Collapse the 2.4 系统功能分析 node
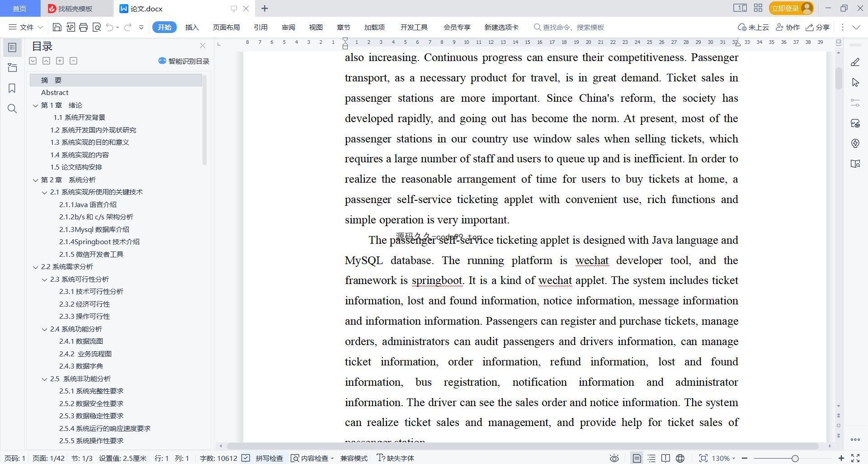 (x=45, y=329)
